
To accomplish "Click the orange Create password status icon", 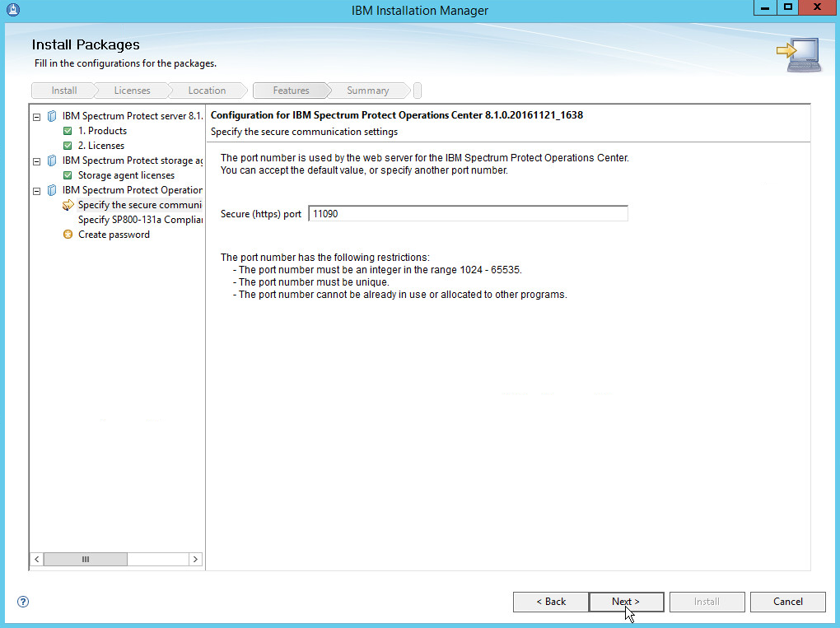I will (x=68, y=235).
